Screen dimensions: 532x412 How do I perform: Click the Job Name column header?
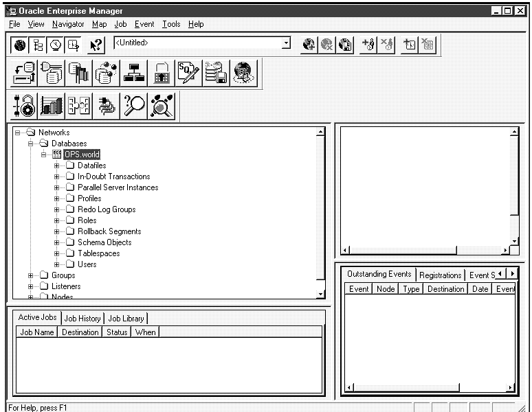pos(37,332)
